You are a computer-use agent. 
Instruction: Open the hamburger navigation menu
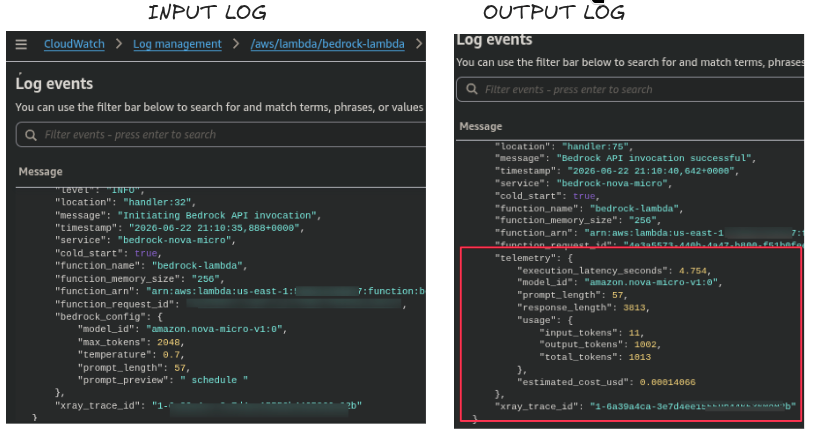click(x=21, y=44)
